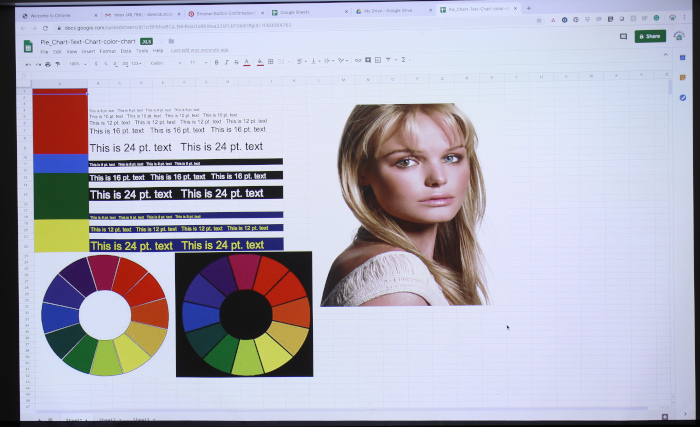Viewport: 700px width, 427px height.
Task: Open the horizontal align dropdown
Action: click(x=301, y=61)
